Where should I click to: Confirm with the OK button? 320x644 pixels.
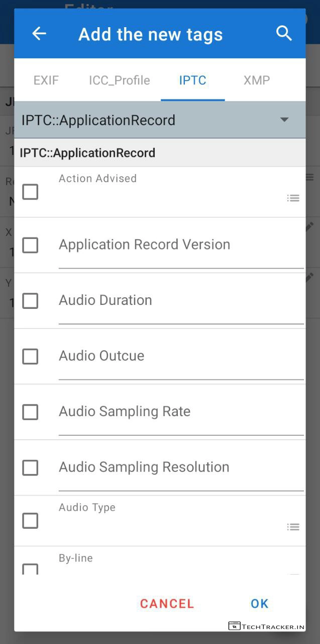pos(260,604)
